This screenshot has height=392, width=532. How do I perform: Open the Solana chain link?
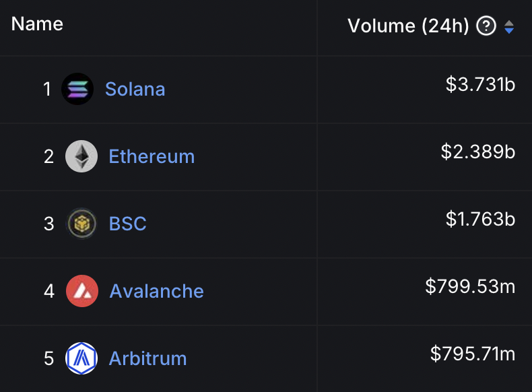[135, 89]
